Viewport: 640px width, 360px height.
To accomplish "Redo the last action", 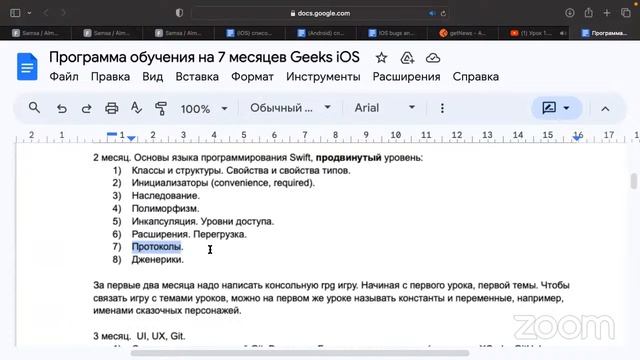I will coord(87,109).
